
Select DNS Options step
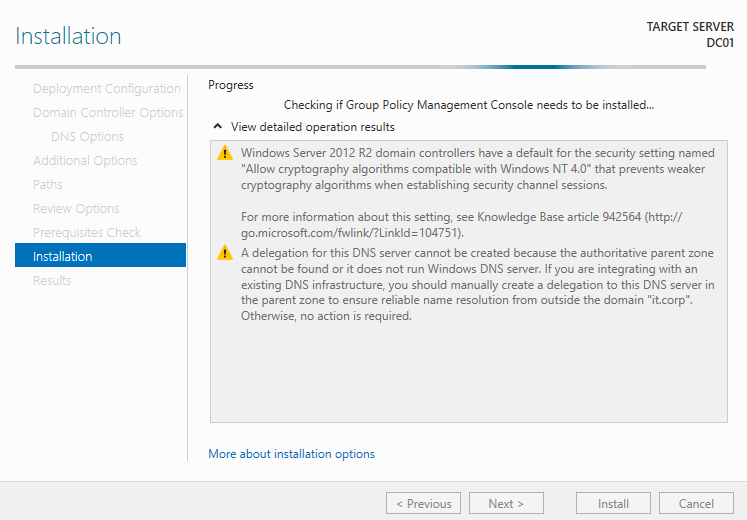point(87,137)
